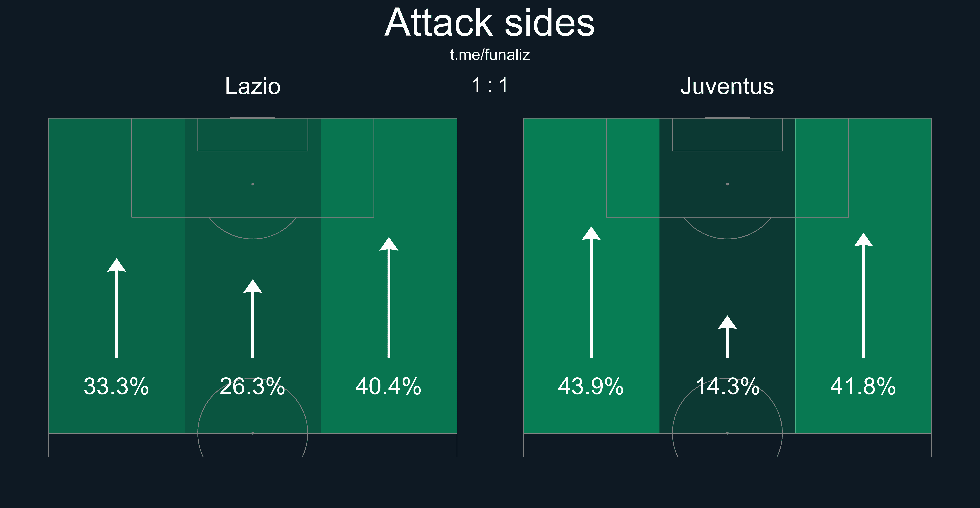
Task: Click Lazio's right flank attack arrow
Action: (x=389, y=297)
